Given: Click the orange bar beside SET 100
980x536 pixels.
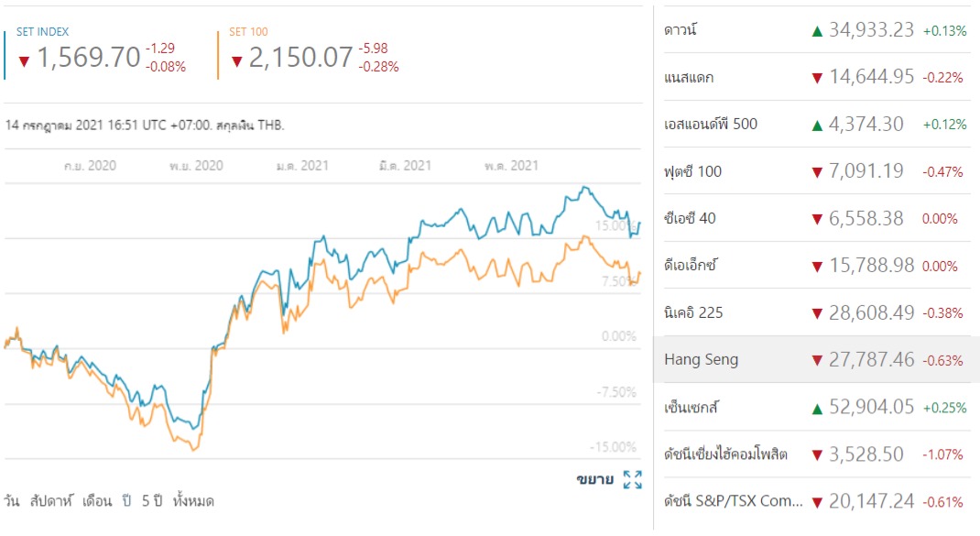Looking at the screenshot, I should (x=219, y=55).
